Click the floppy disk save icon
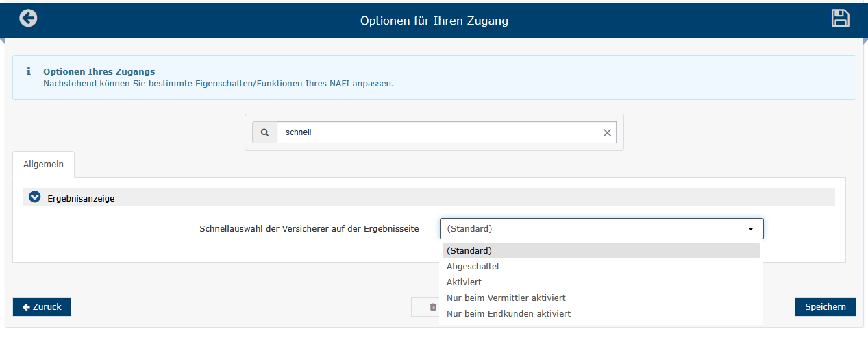The width and height of the screenshot is (868, 338). click(840, 19)
